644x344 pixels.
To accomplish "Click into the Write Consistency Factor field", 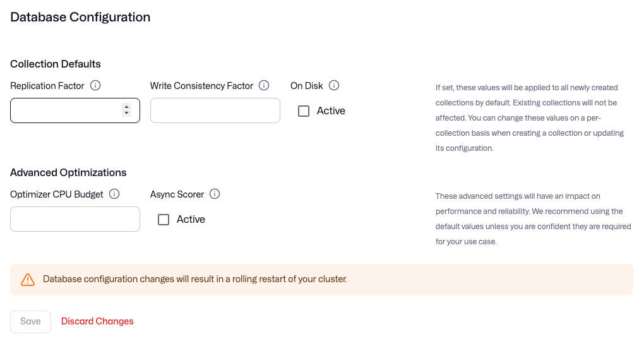I will (215, 110).
